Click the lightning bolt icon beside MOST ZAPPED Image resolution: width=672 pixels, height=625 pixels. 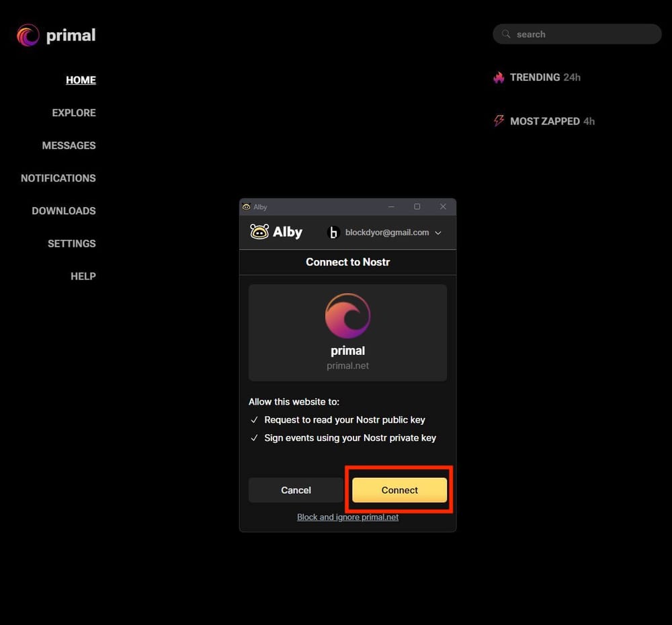[498, 121]
